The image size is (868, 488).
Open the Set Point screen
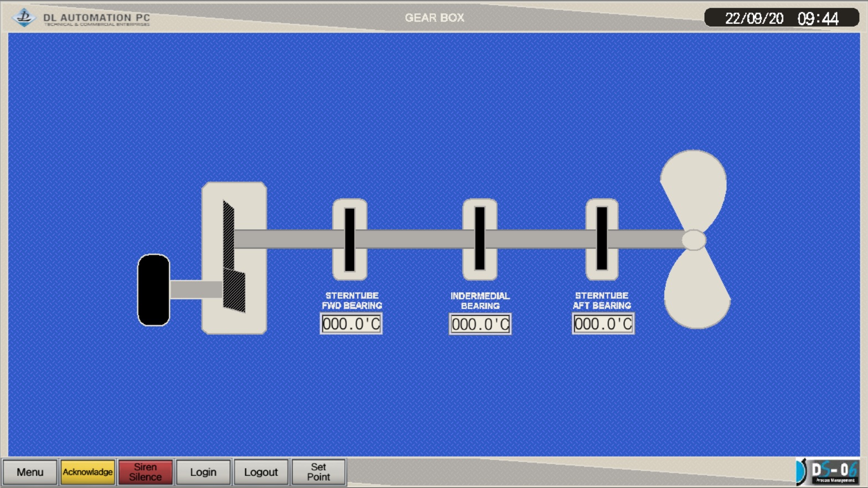[318, 472]
